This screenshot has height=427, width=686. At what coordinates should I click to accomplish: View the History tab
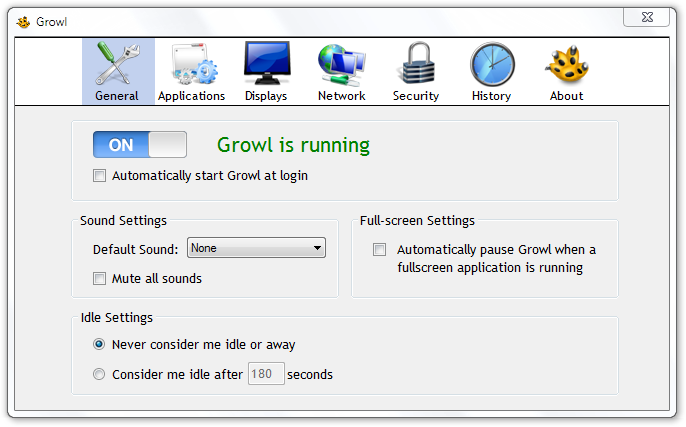point(492,72)
